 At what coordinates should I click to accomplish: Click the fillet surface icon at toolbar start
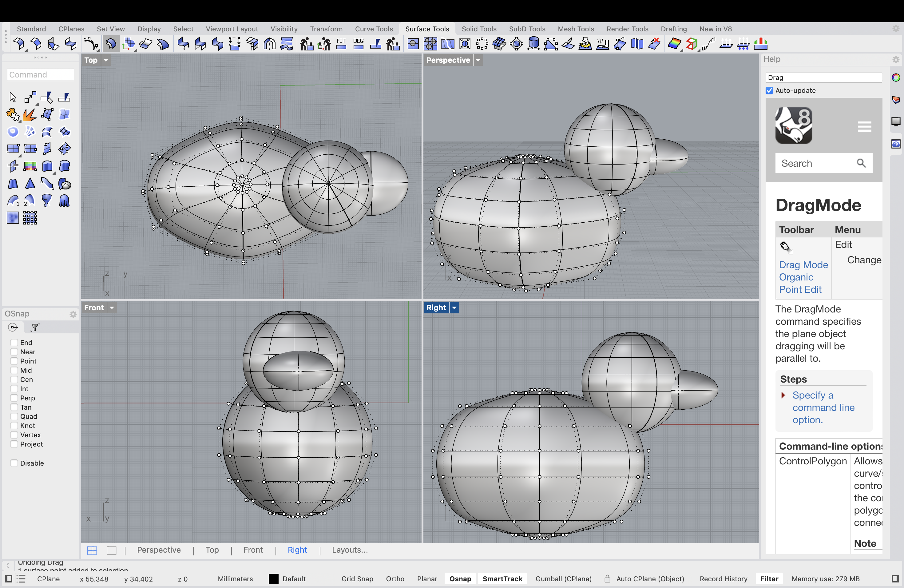tap(19, 44)
